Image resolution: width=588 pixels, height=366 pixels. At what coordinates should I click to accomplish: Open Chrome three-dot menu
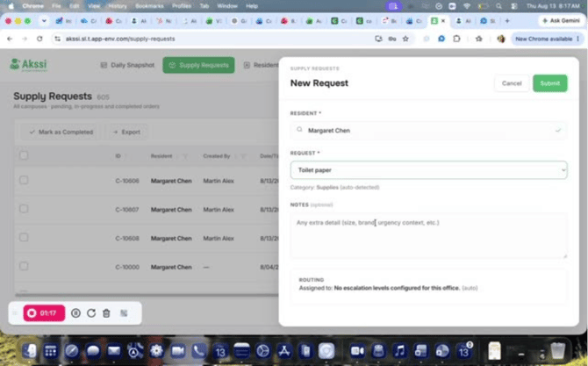pos(577,39)
